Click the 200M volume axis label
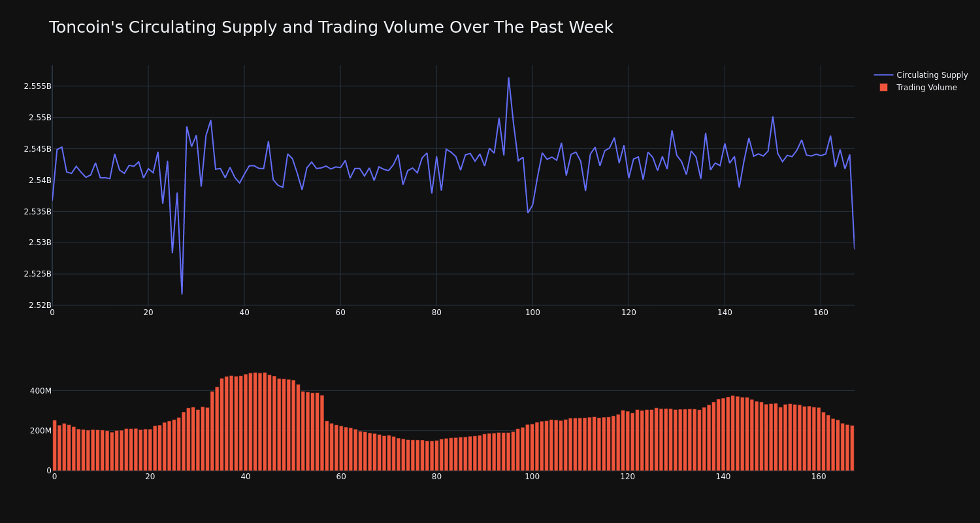The height and width of the screenshot is (523, 980). click(41, 431)
